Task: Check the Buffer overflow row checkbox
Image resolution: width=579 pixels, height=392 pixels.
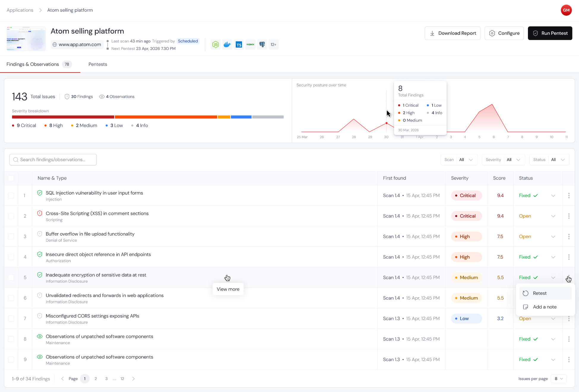Action: click(x=11, y=236)
